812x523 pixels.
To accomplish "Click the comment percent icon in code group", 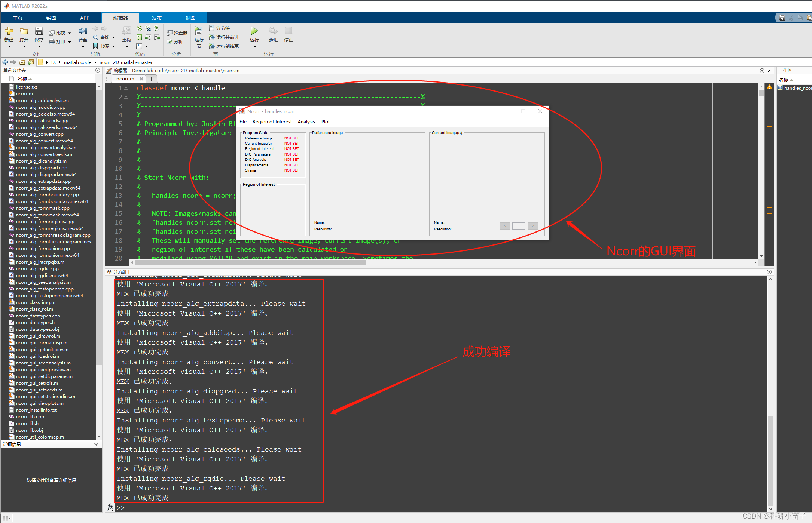I will (139, 29).
